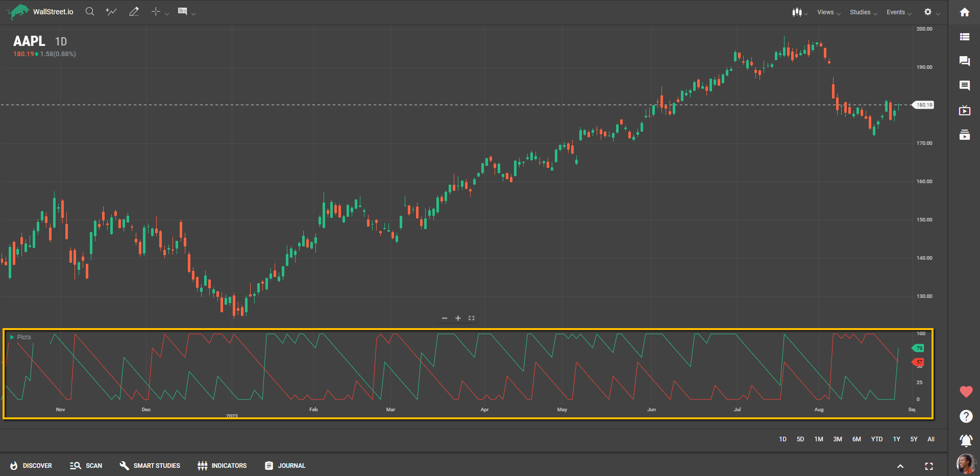Open the Views dropdown
980x476 pixels.
click(828, 12)
